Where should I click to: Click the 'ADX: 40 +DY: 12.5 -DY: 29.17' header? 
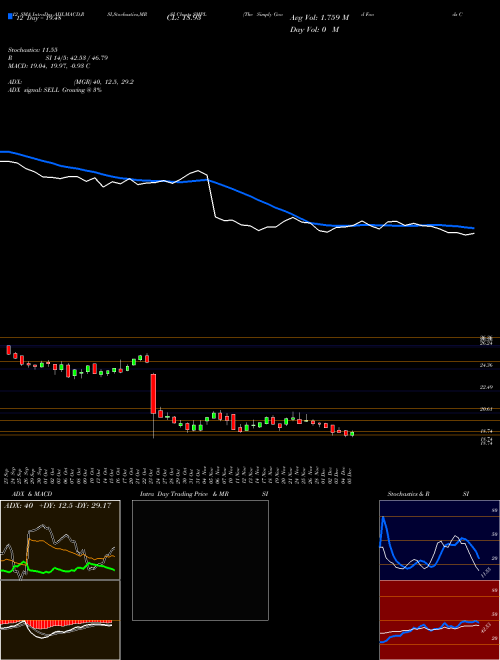(57, 505)
